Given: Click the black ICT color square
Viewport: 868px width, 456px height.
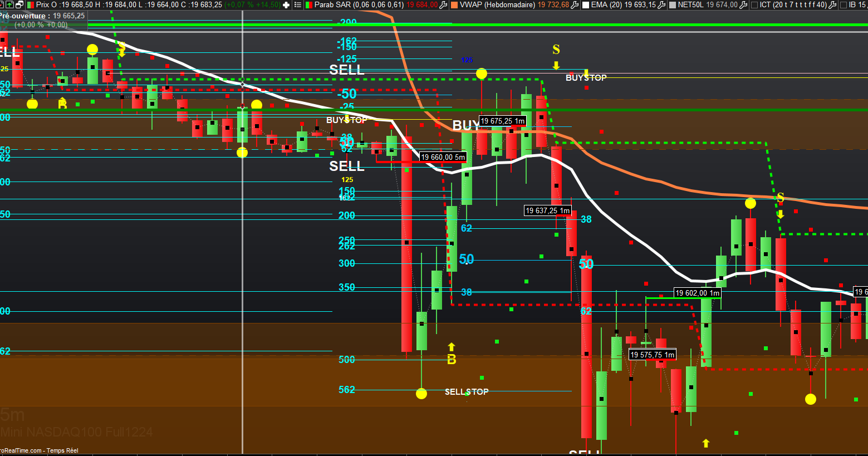Looking at the screenshot, I should point(754,4).
